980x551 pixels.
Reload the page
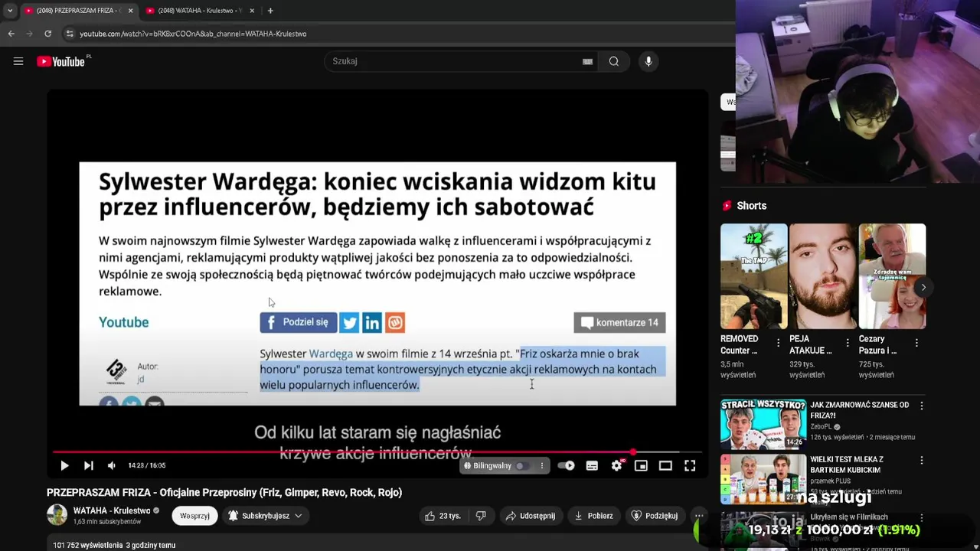tap(47, 34)
